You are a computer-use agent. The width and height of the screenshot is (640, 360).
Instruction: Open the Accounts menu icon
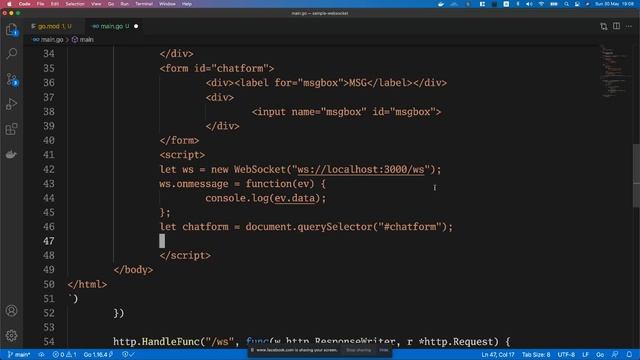11,311
